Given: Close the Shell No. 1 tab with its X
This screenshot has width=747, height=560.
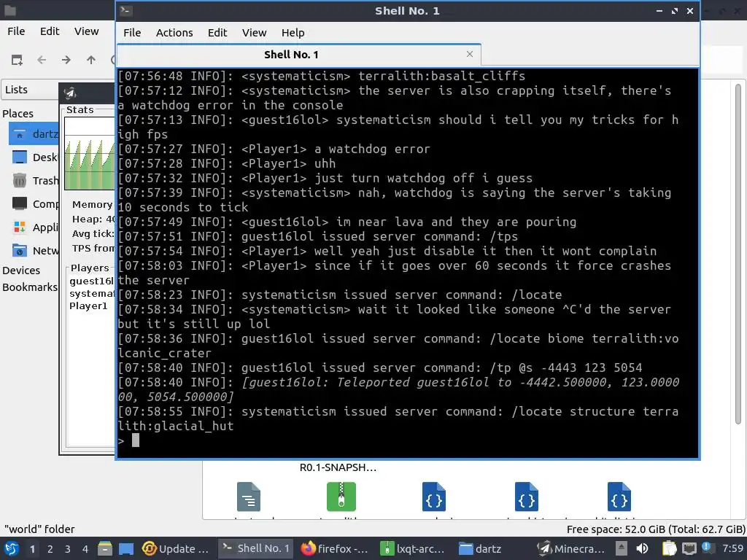Looking at the screenshot, I should [470, 54].
